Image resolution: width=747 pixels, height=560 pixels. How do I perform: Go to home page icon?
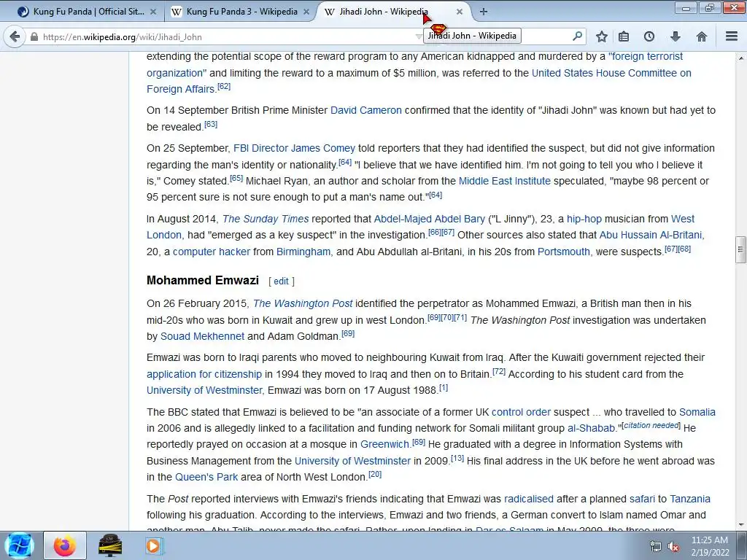[x=701, y=36]
